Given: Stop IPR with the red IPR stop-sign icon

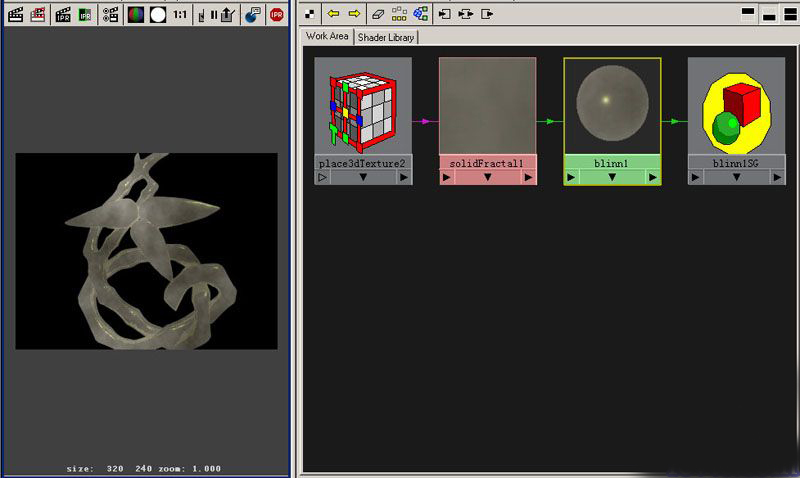Looking at the screenshot, I should pos(277,15).
